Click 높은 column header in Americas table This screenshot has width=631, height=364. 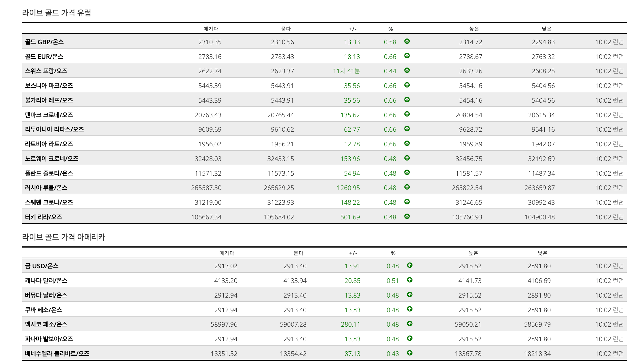(x=473, y=253)
